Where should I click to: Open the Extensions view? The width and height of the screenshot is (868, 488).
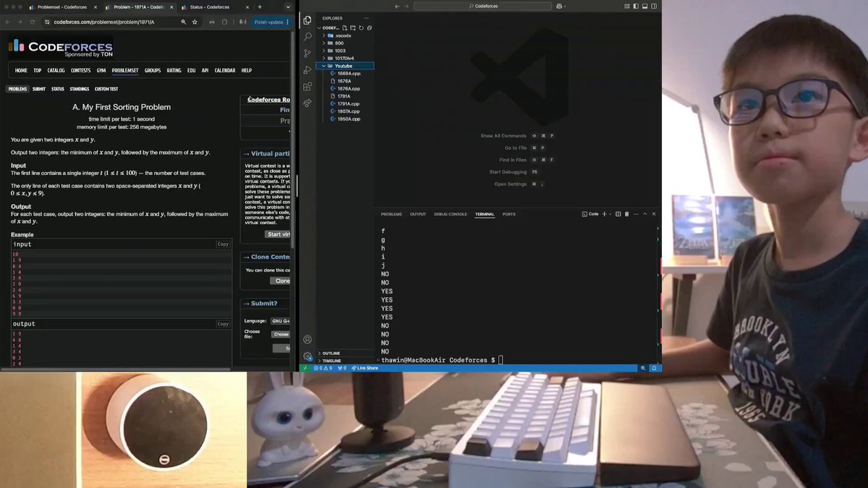(x=307, y=87)
